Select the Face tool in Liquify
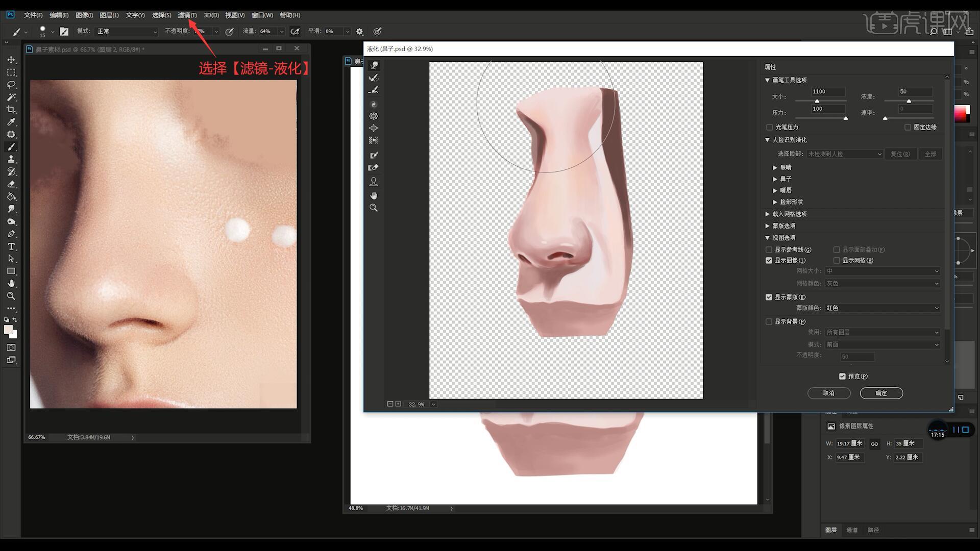 374,182
